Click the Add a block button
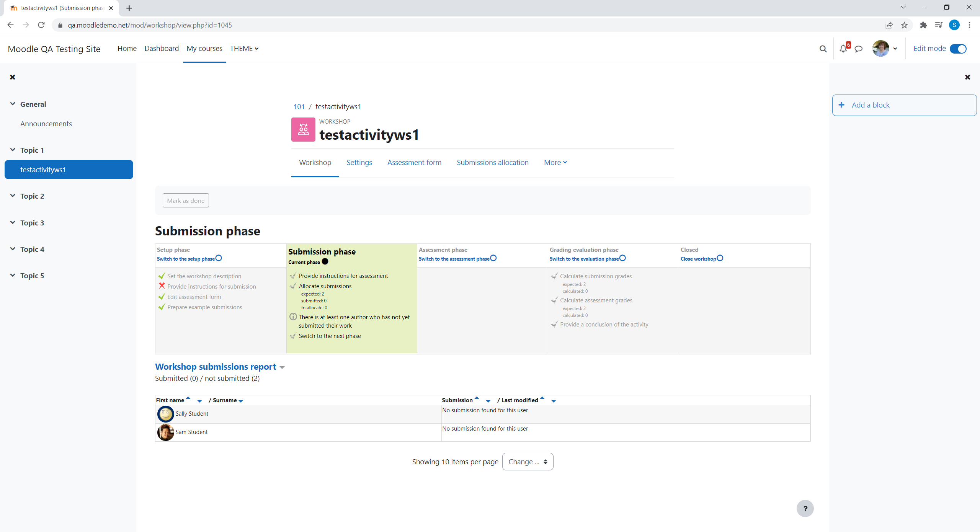 tap(904, 105)
